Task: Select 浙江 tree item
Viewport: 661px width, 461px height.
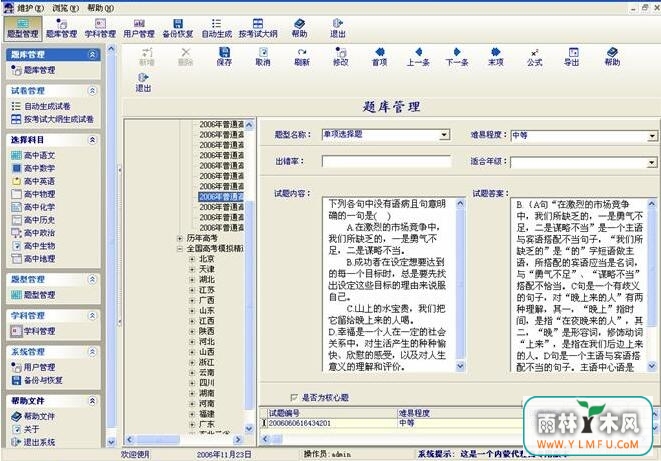Action: pyautogui.click(x=207, y=362)
